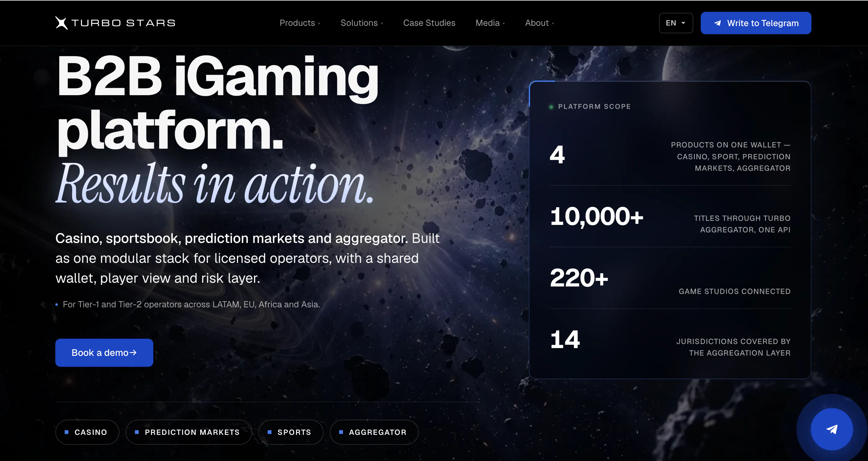Screen dimensions: 868x461
Task: Select the SPORTS tag pill
Action: pyautogui.click(x=290, y=432)
